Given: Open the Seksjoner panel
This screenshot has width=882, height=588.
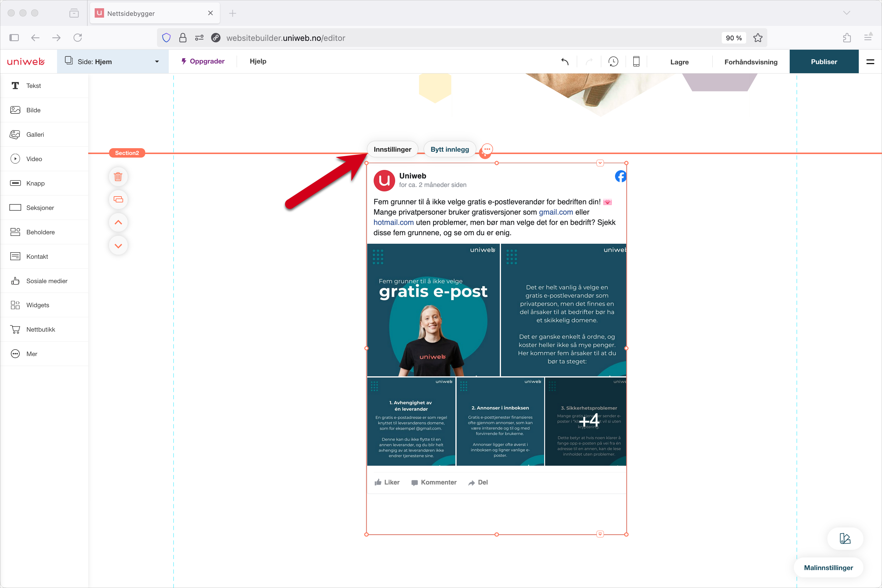Looking at the screenshot, I should pos(44,207).
